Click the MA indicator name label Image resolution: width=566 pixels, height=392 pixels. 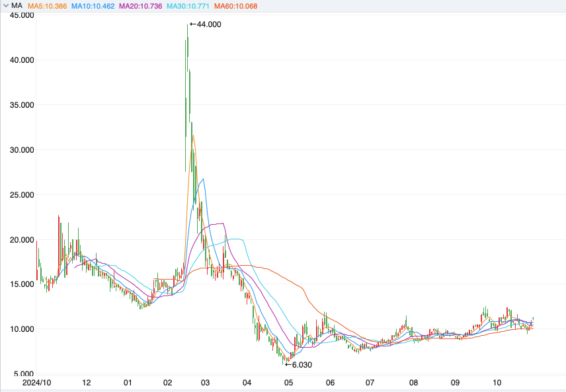pyautogui.click(x=17, y=5)
